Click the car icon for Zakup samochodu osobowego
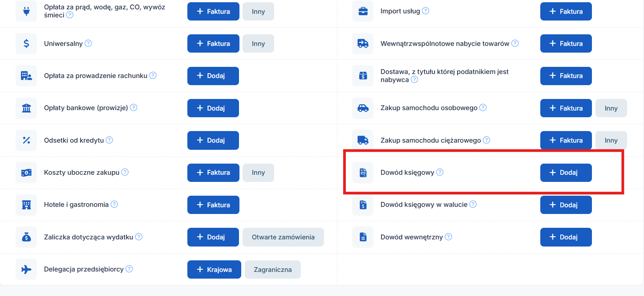Screen dimensions: 644x296 363,108
